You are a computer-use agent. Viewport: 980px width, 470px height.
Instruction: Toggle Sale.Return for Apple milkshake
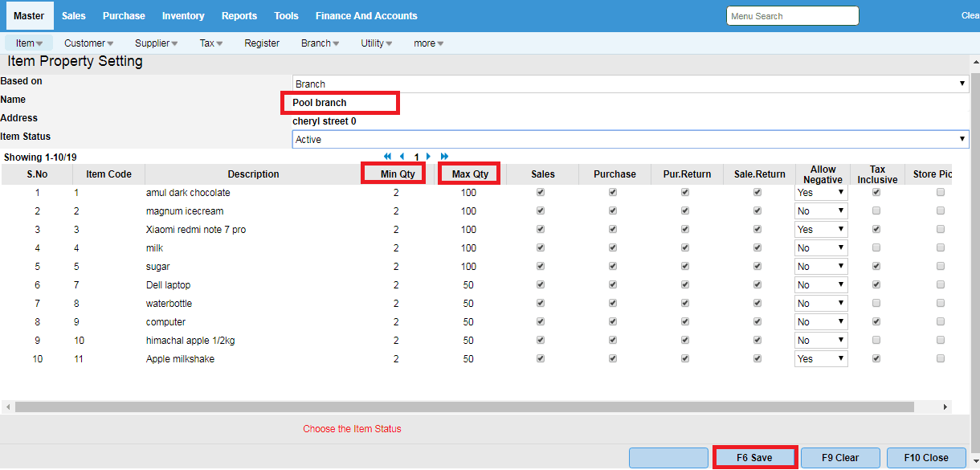[757, 359]
